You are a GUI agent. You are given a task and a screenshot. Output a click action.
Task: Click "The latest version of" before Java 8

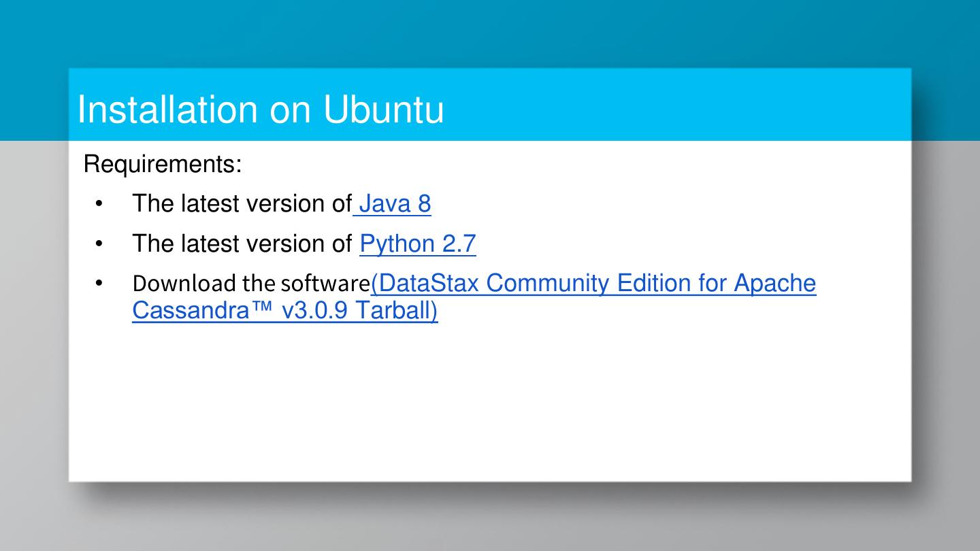pyautogui.click(x=242, y=203)
